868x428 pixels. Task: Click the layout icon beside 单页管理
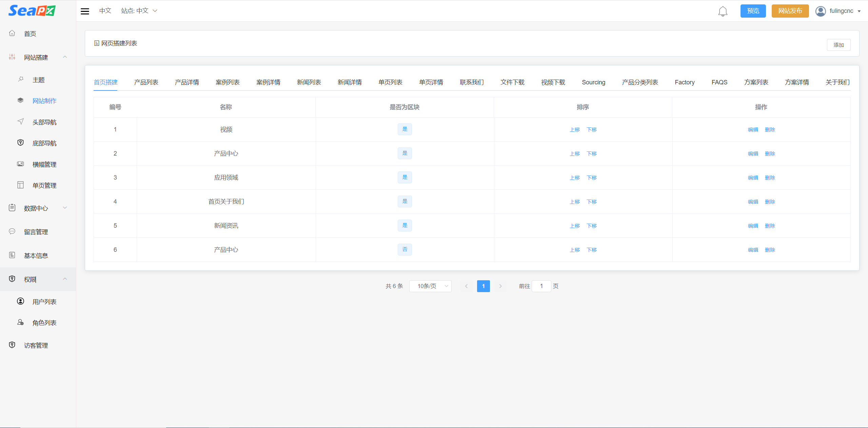[x=21, y=185]
